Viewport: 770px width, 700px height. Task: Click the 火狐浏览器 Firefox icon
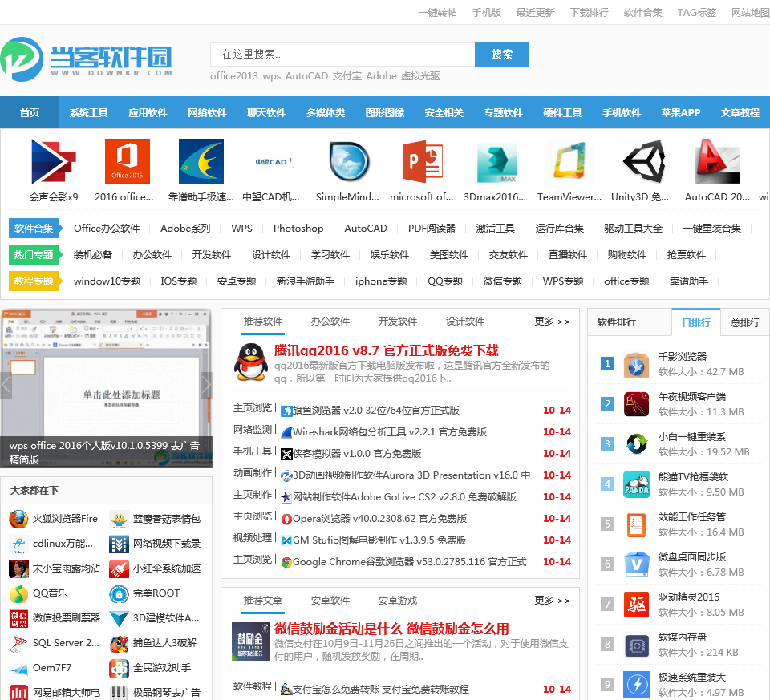point(18,519)
